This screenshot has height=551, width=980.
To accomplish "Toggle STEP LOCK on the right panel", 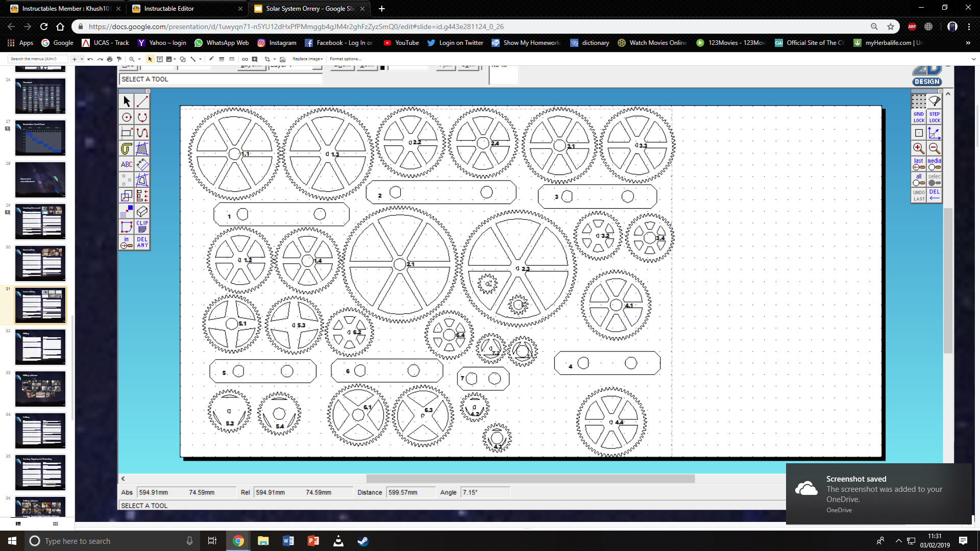I will coord(935,117).
